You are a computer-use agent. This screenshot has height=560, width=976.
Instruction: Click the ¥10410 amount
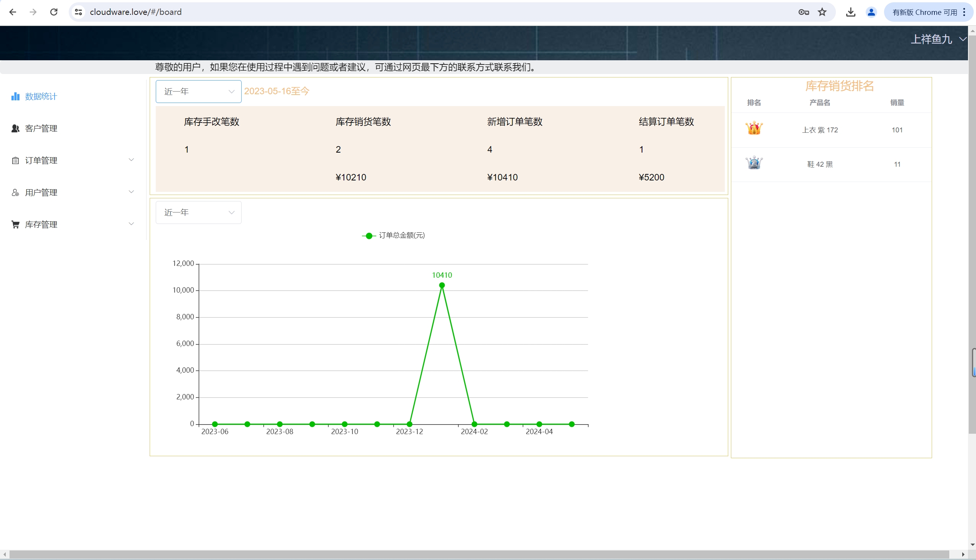click(x=502, y=177)
